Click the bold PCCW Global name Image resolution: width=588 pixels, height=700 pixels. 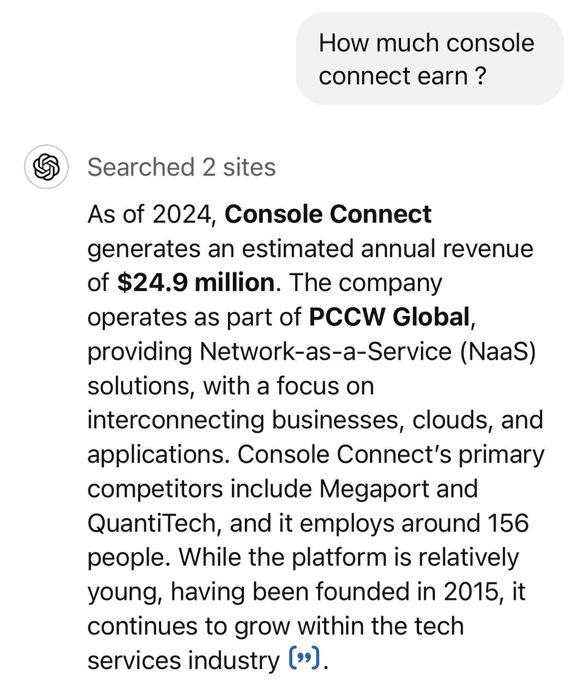tap(389, 317)
